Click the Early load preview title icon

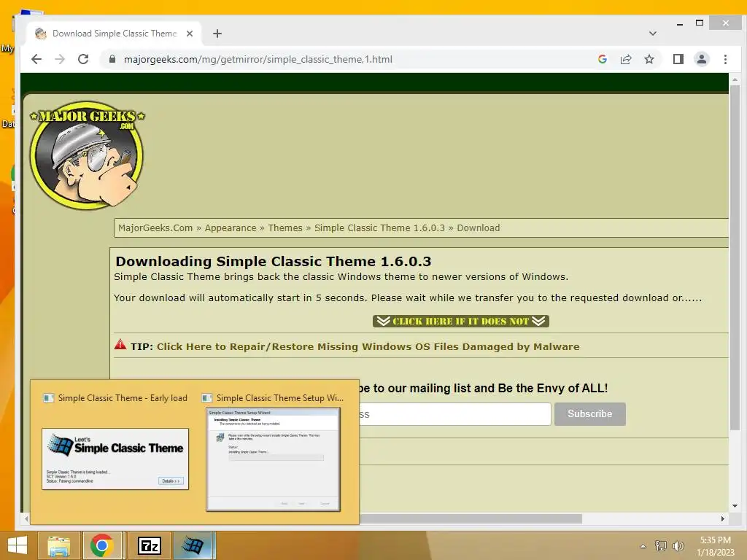click(x=48, y=397)
